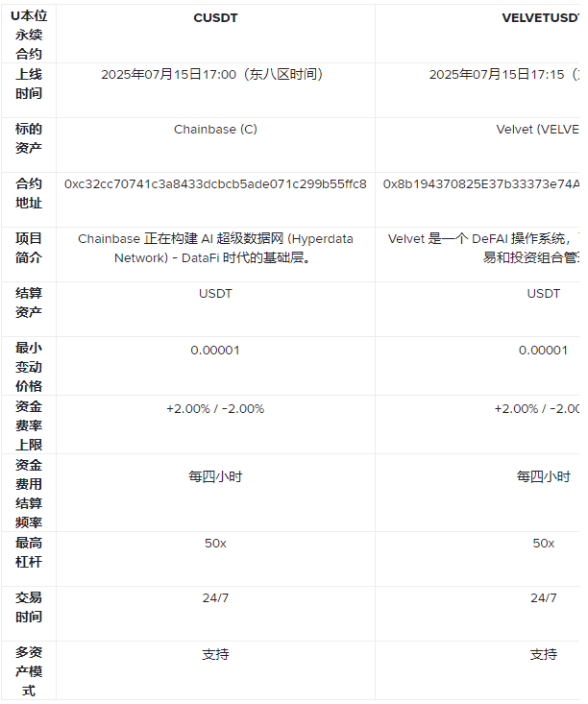Viewport: 588px width, 704px height.
Task: Select the funding rate cap under VELVETUSDT
Action: pyautogui.click(x=537, y=409)
